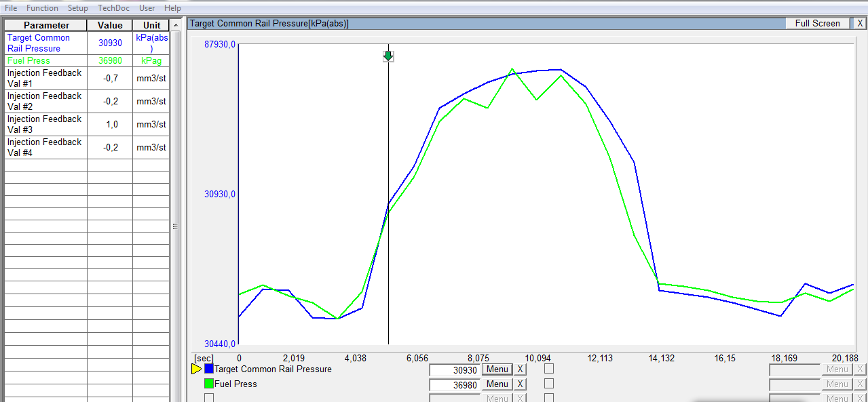The image size is (868, 402).
Task: Click the yellow triangle selection indicator
Action: coord(196,369)
